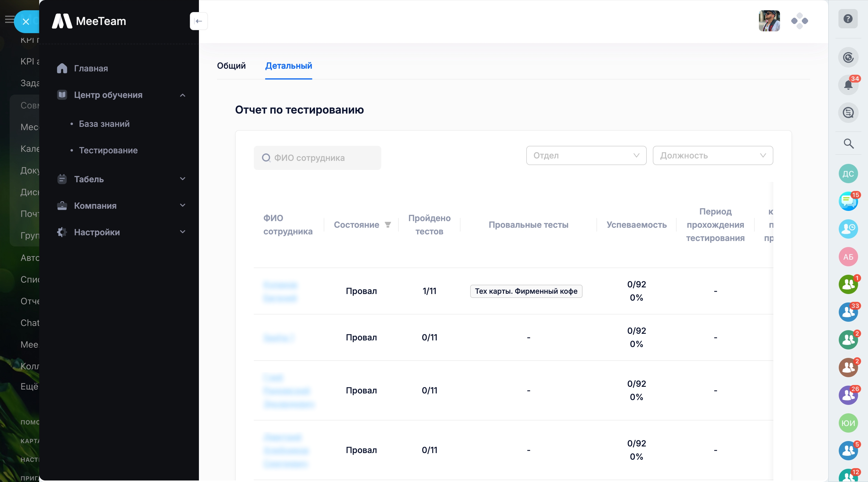Close the slider with blue X button
868x482 pixels.
[26, 22]
